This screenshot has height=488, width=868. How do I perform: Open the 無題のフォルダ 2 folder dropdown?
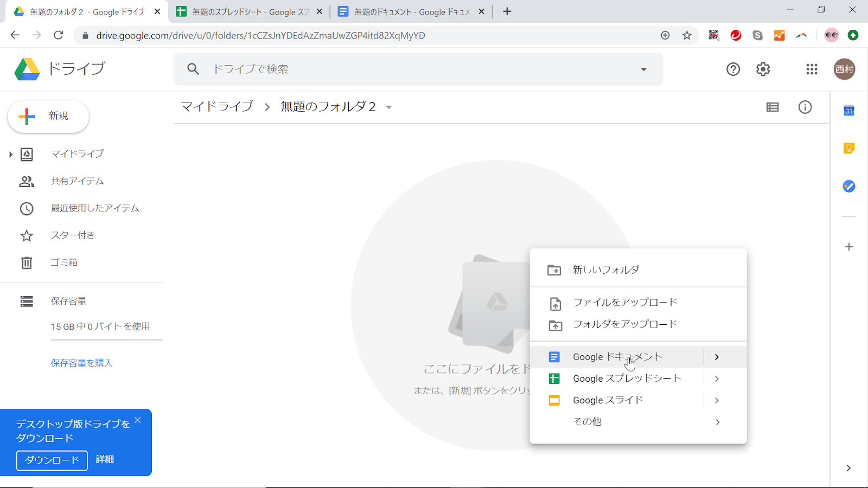(x=388, y=107)
